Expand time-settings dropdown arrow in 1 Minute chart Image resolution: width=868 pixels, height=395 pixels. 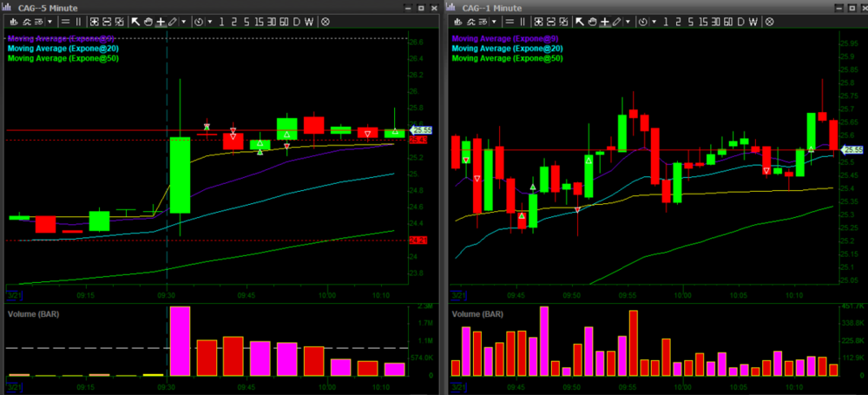point(654,21)
